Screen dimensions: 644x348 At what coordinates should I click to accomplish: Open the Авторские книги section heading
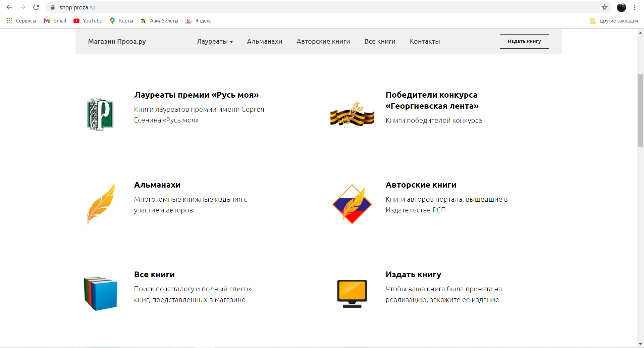point(421,185)
